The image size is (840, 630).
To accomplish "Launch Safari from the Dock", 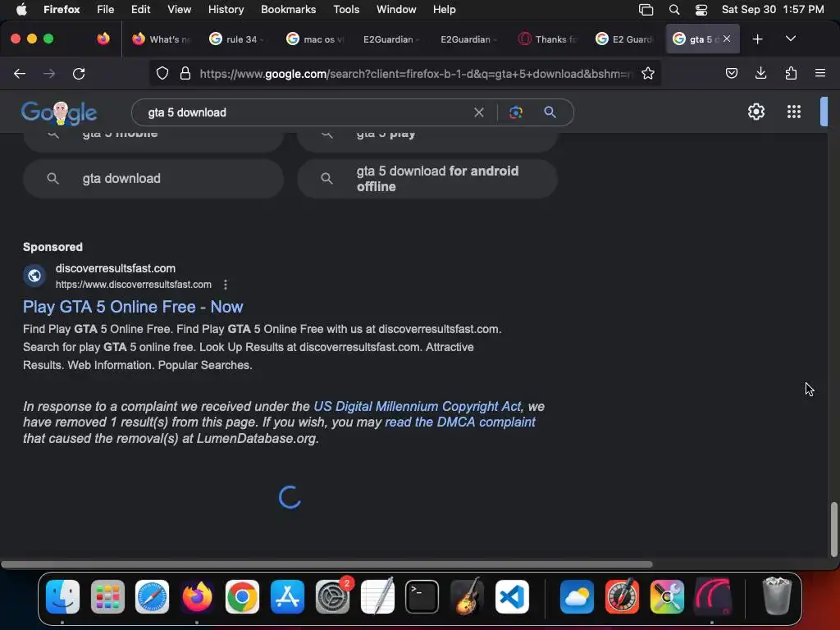I will point(152,597).
